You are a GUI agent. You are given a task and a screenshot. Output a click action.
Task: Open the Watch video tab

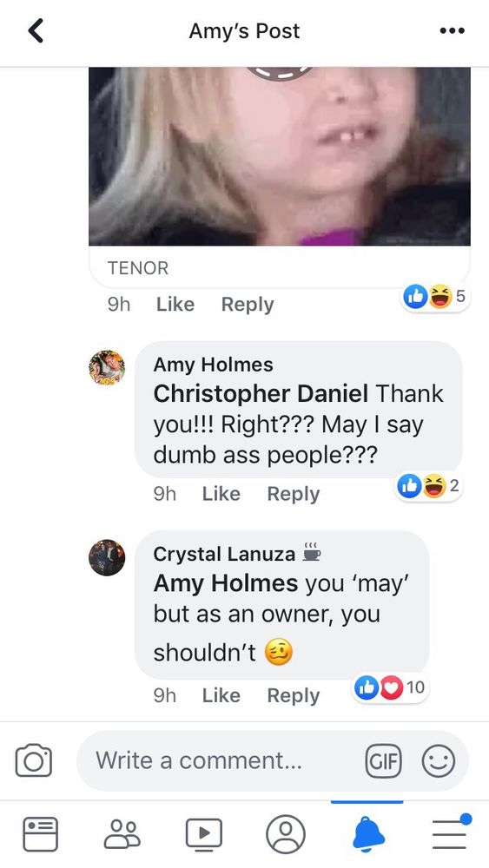[x=204, y=833]
